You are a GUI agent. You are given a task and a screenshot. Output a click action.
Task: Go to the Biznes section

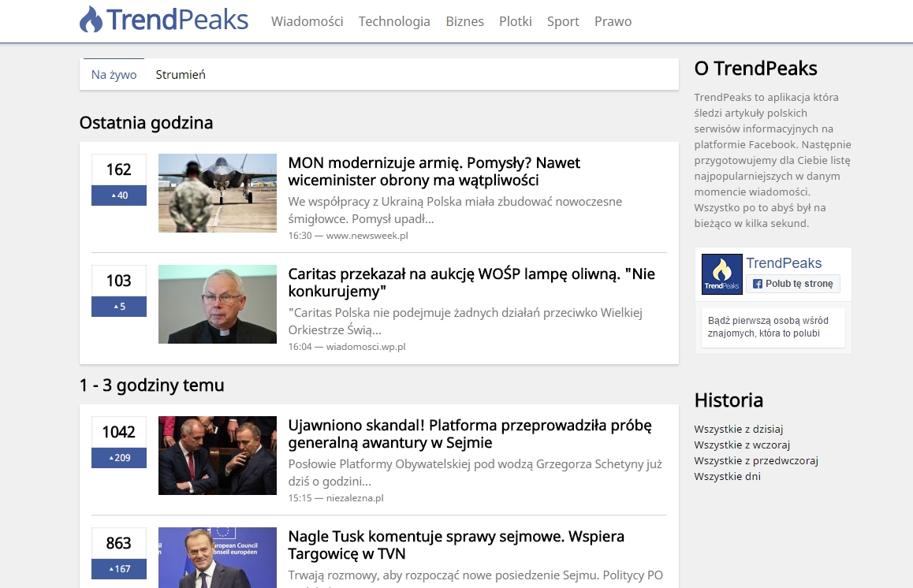tap(464, 21)
